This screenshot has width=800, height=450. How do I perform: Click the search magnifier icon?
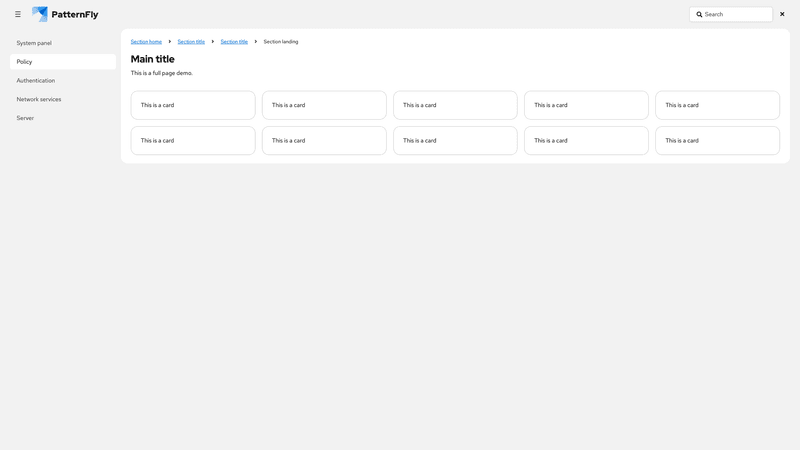[x=699, y=15]
